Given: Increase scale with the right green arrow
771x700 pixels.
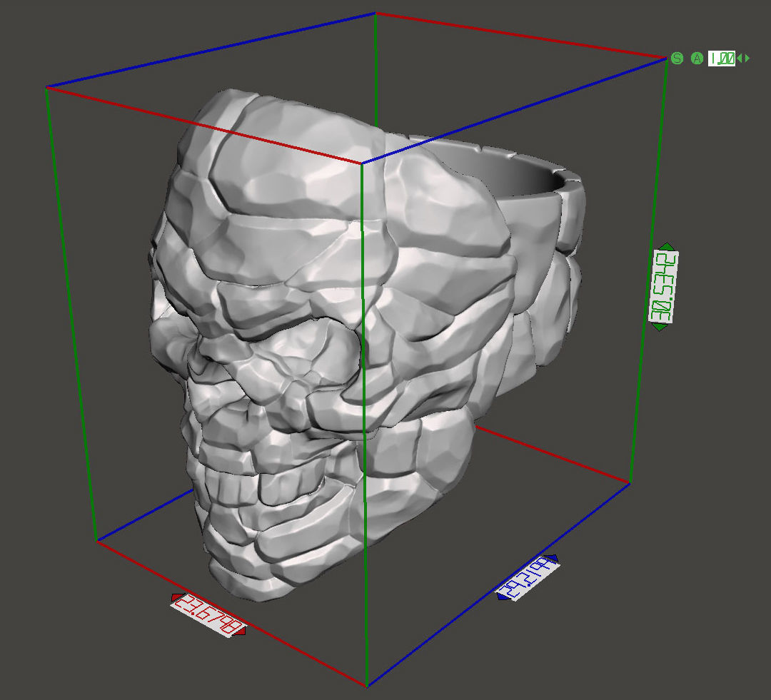Looking at the screenshot, I should pyautogui.click(x=747, y=59).
